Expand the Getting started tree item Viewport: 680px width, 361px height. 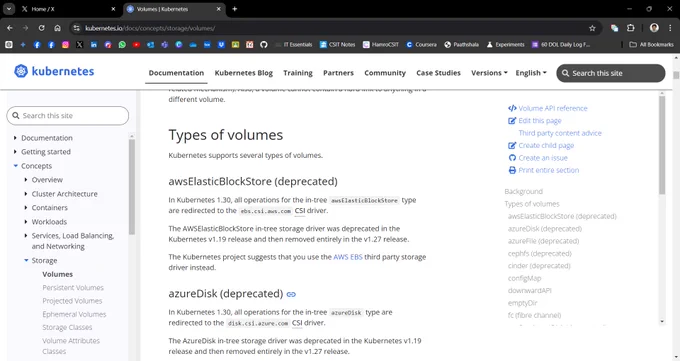pyautogui.click(x=15, y=152)
